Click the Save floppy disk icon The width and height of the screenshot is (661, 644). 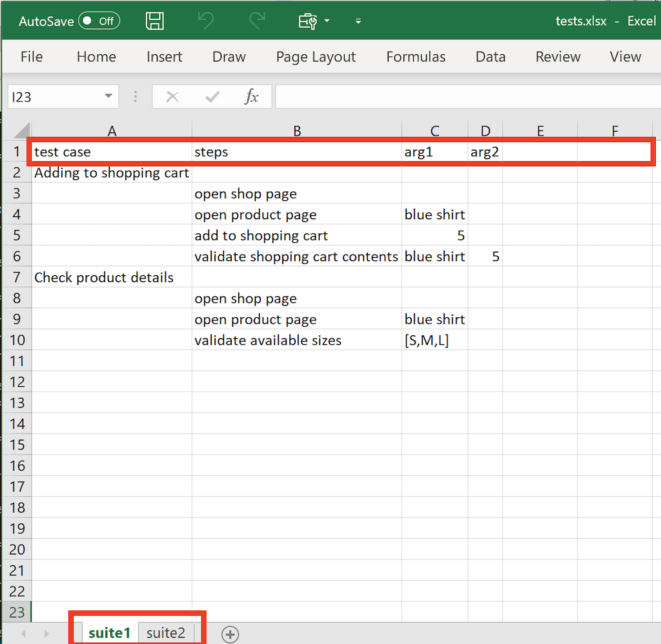click(x=155, y=21)
